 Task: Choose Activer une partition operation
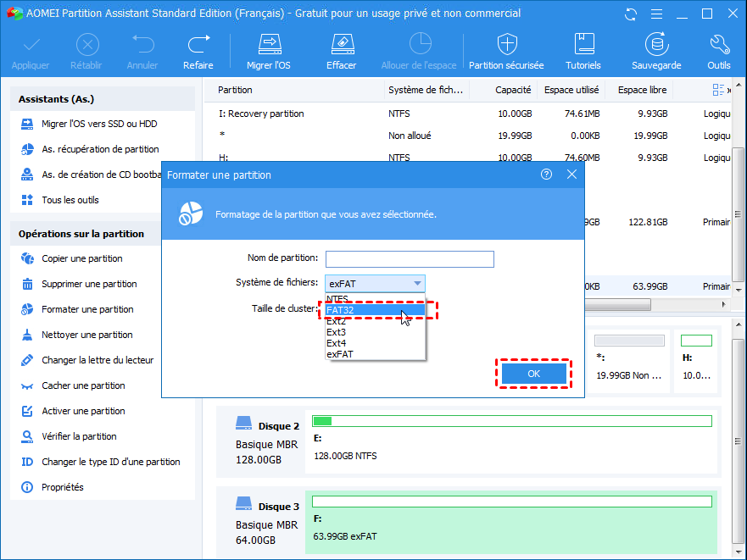[72, 411]
